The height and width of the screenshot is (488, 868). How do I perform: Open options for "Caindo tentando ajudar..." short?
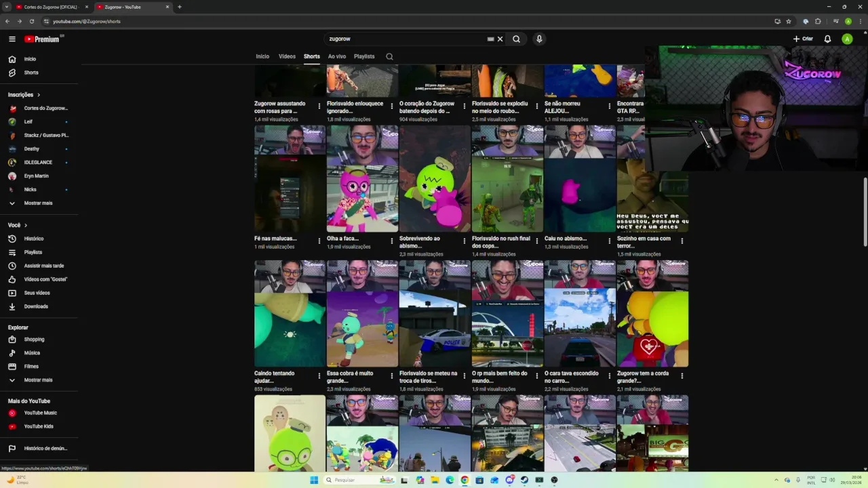pos(319,375)
